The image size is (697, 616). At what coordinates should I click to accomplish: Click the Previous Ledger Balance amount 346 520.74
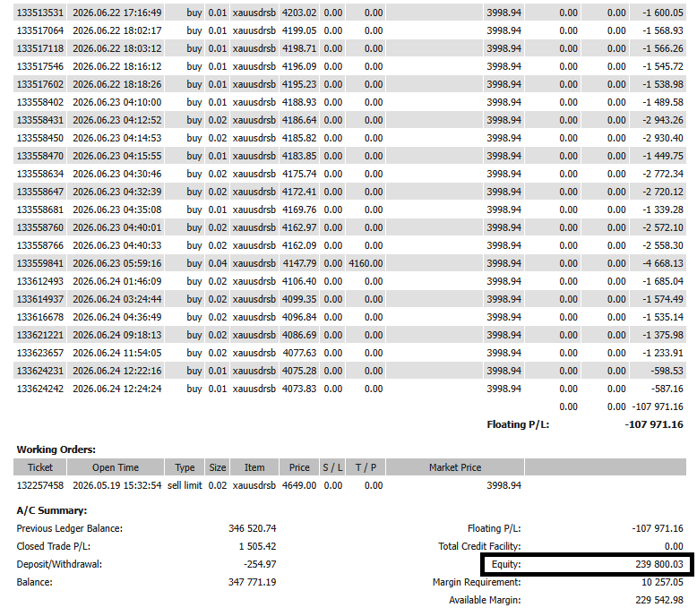click(x=252, y=528)
